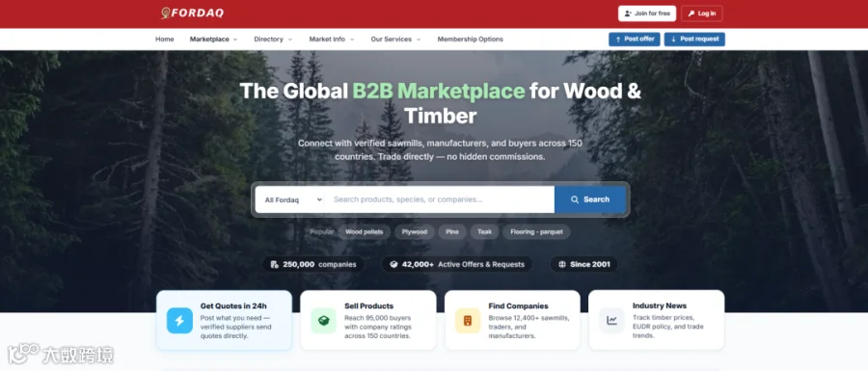The image size is (868, 371).
Task: Click the building Find Companies icon
Action: [x=468, y=321]
